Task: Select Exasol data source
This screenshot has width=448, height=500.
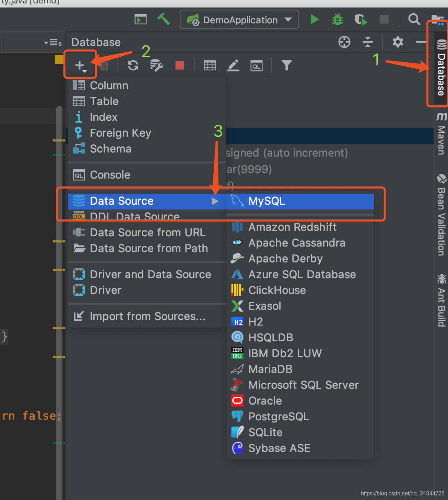Action: tap(300, 306)
